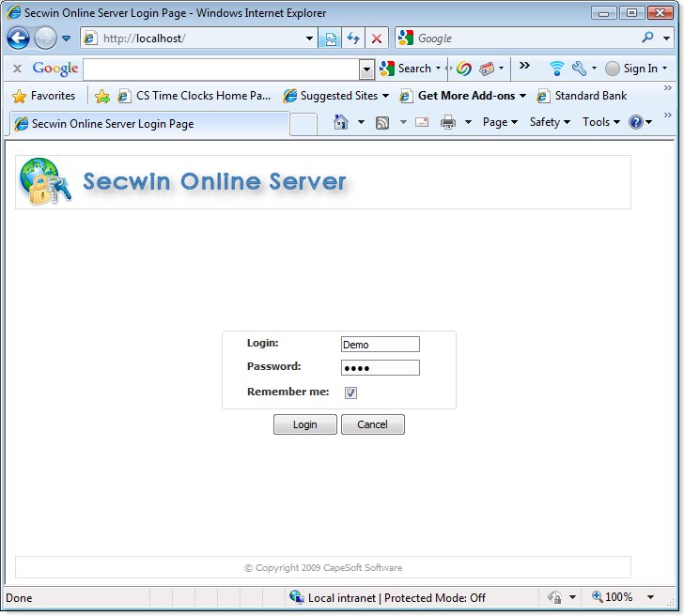The height and width of the screenshot is (616, 684).
Task: Click into the Password input field
Action: [x=380, y=367]
